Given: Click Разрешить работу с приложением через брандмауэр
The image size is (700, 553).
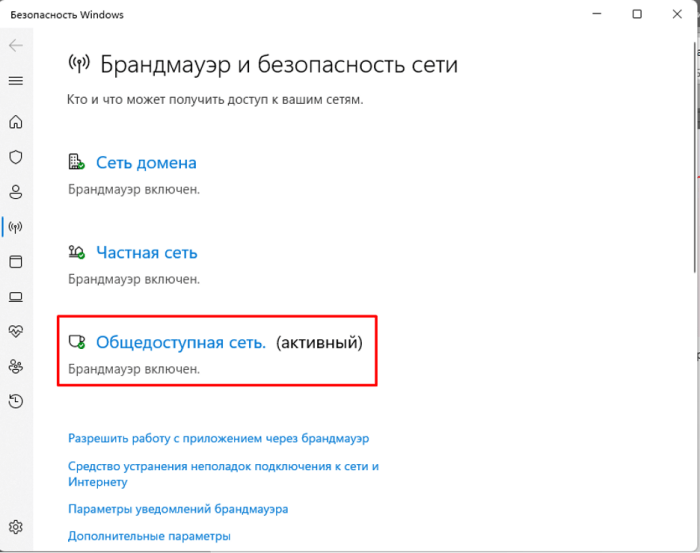Looking at the screenshot, I should 218,438.
